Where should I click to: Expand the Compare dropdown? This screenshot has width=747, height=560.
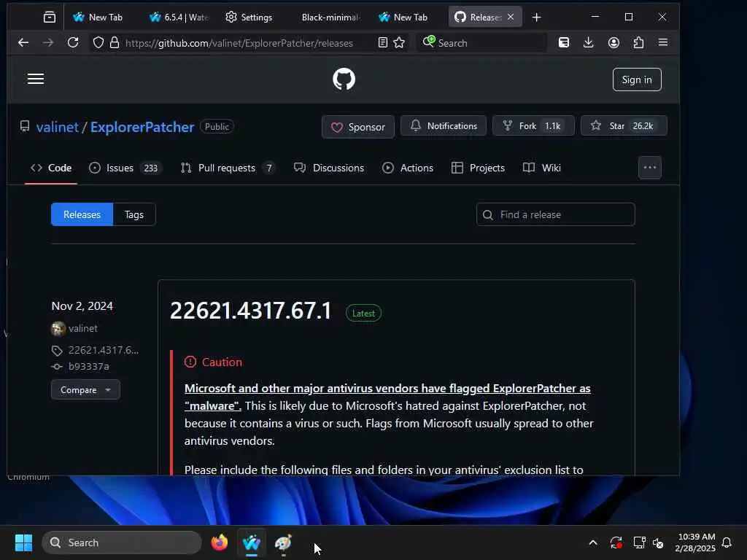tap(85, 390)
